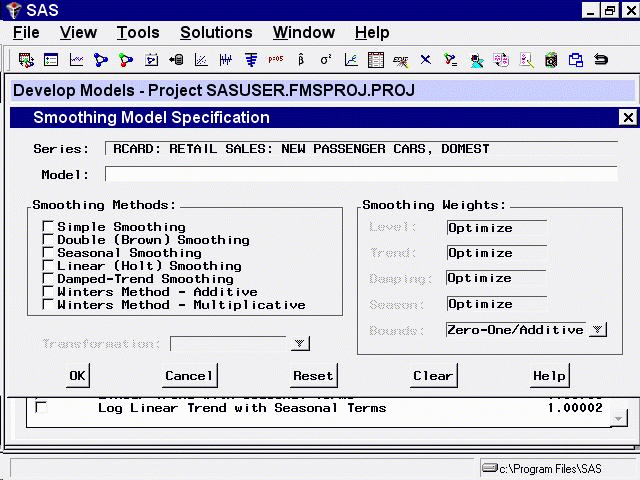This screenshot has height=480, width=640.
Task: Show parameter estimates via beta-hat icon
Action: pos(301,60)
